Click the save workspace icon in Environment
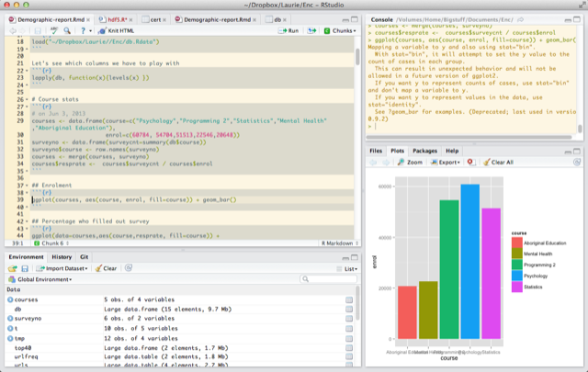 click(25, 268)
